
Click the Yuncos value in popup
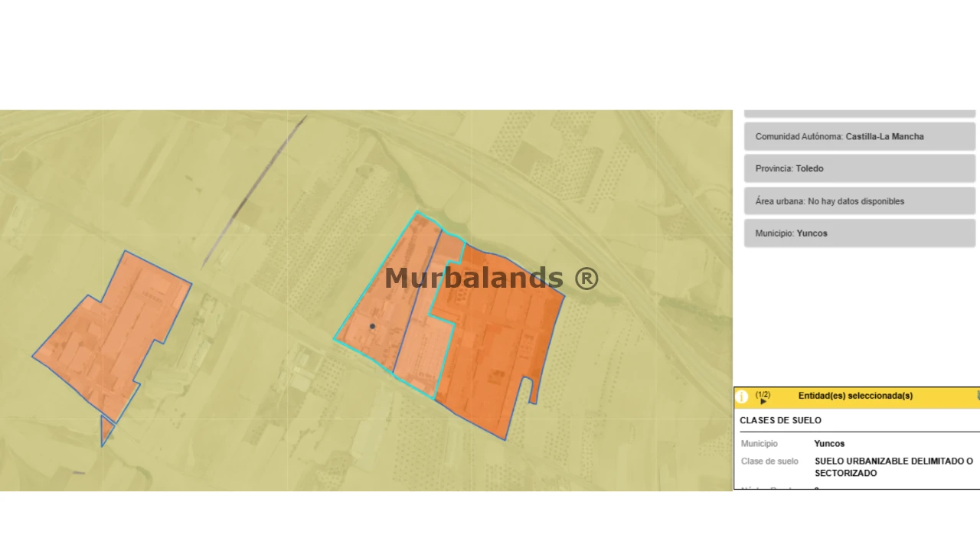pyautogui.click(x=829, y=443)
